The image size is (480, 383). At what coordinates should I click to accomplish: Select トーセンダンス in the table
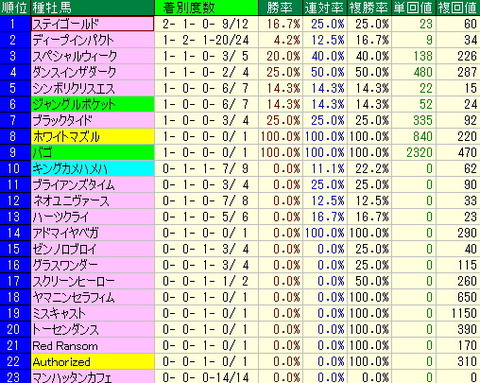pos(93,329)
